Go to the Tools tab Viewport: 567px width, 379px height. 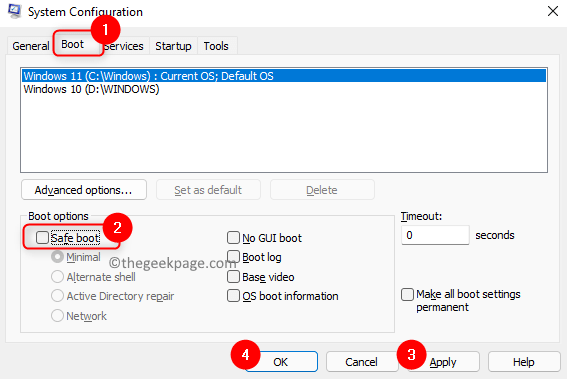[216, 46]
